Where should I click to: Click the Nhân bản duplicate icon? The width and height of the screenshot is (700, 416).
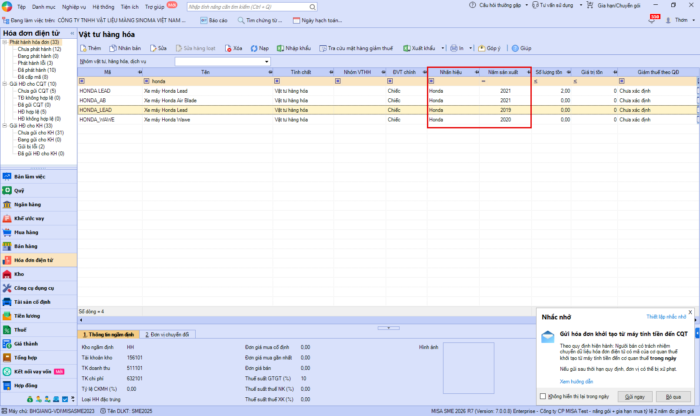pyautogui.click(x=112, y=48)
